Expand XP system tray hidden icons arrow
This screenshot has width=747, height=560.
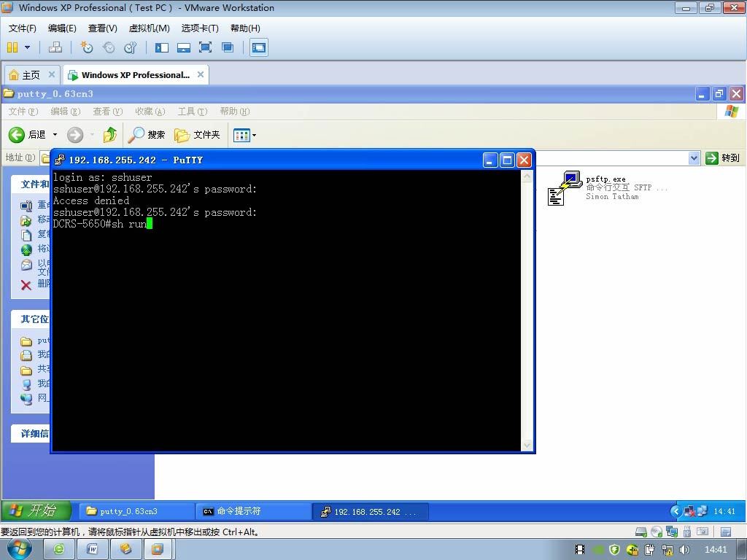pyautogui.click(x=676, y=511)
